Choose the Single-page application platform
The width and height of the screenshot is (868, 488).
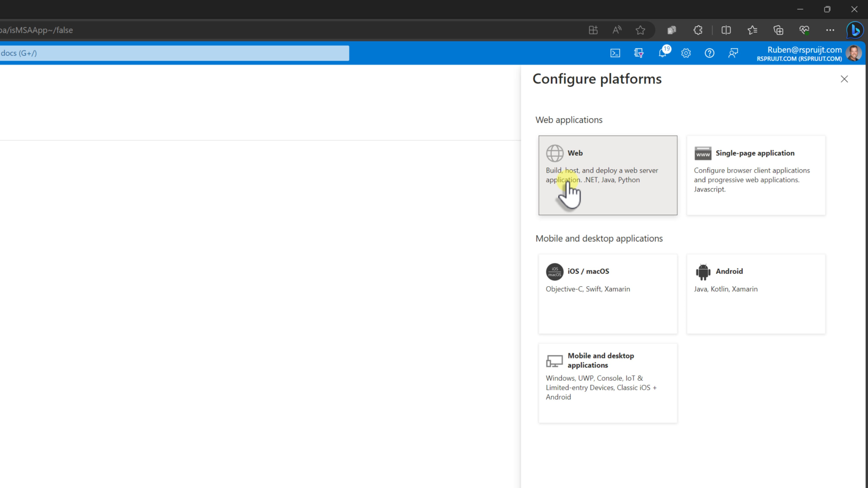tap(756, 175)
